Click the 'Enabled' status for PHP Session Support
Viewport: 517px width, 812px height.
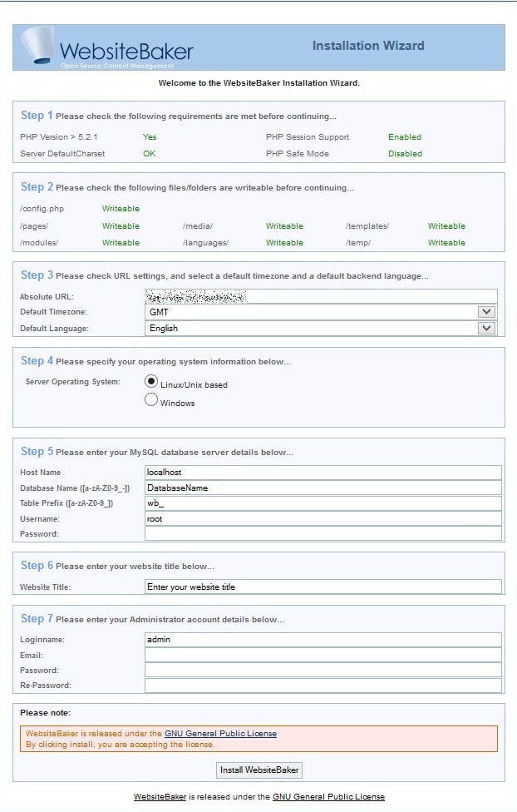405,136
